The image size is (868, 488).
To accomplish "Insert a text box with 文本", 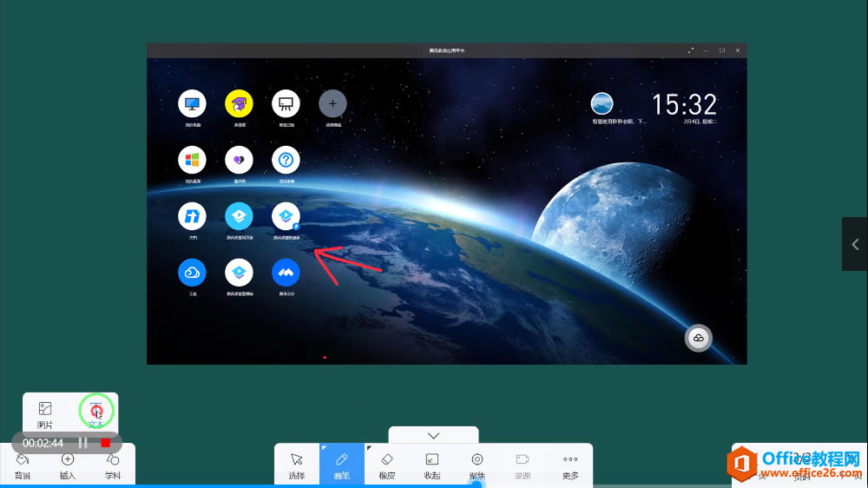I will tap(95, 415).
